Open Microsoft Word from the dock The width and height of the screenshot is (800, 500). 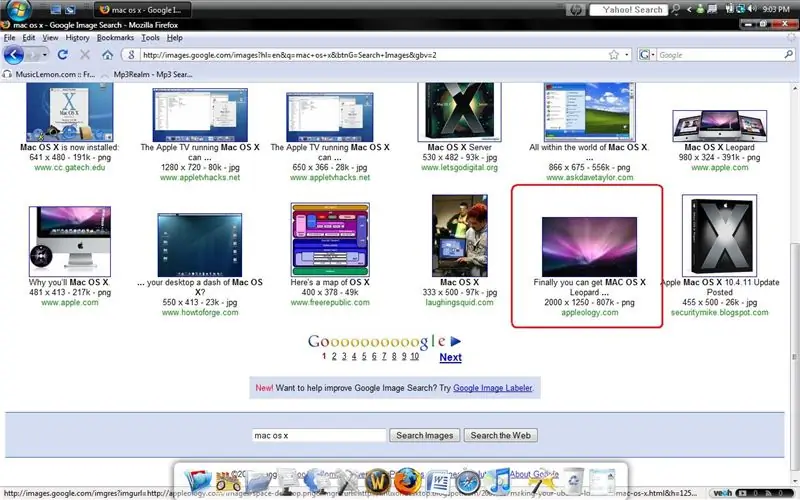coord(438,482)
